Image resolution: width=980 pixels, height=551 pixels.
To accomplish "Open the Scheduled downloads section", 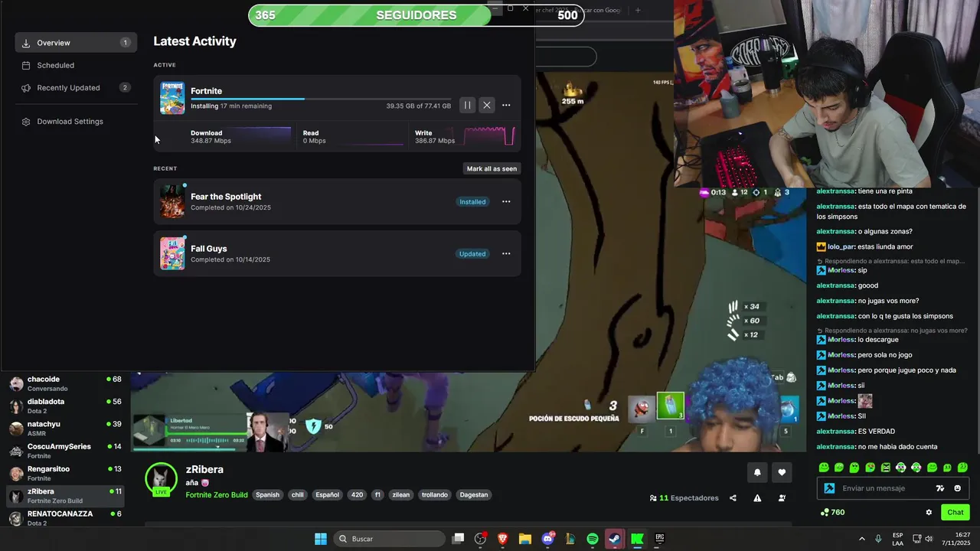I will pyautogui.click(x=76, y=65).
